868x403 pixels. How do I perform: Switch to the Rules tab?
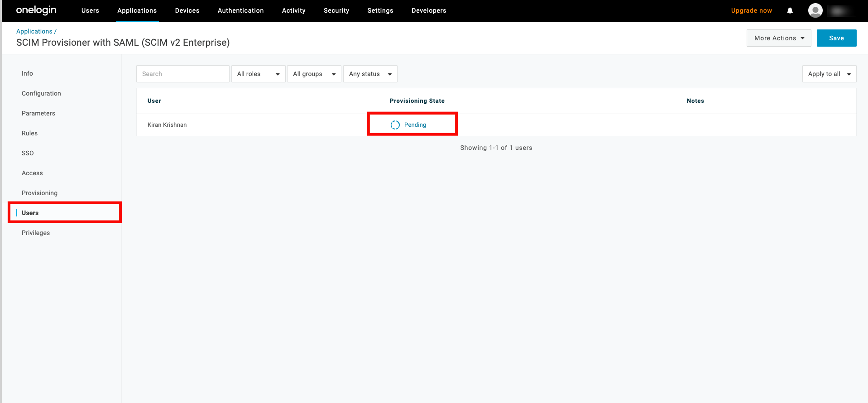tap(29, 133)
